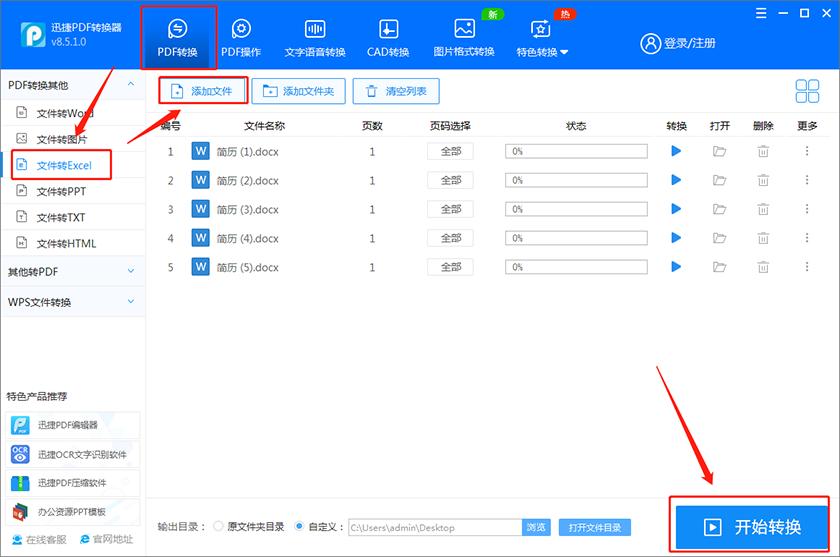Screen dimensions: 840x557
Task: Open more options for 简历 (1).docx
Action: point(807,152)
